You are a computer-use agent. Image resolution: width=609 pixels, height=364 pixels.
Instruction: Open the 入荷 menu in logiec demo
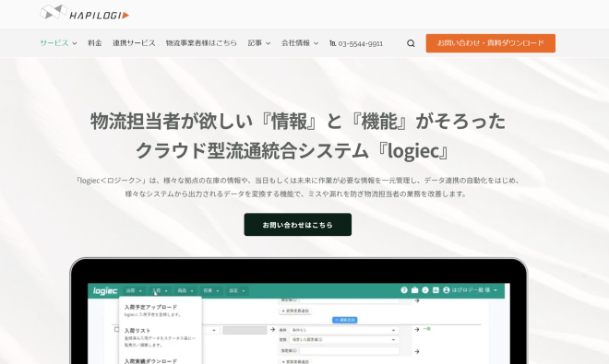160,290
